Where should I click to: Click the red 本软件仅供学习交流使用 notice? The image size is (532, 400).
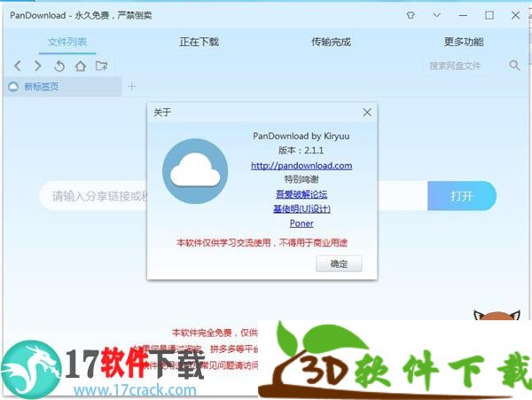(262, 243)
